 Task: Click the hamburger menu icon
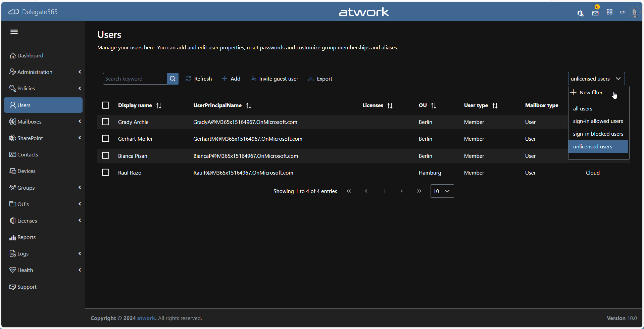coord(14,32)
